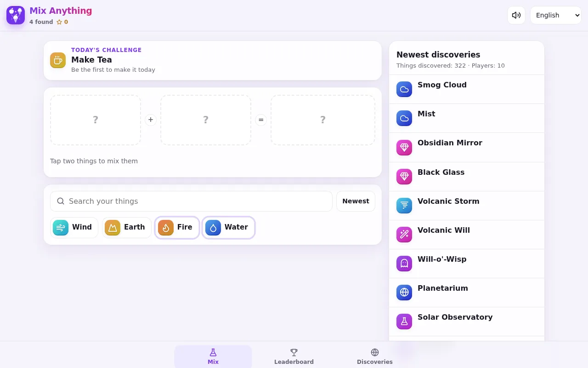Switch to the Mix tab

click(x=213, y=356)
